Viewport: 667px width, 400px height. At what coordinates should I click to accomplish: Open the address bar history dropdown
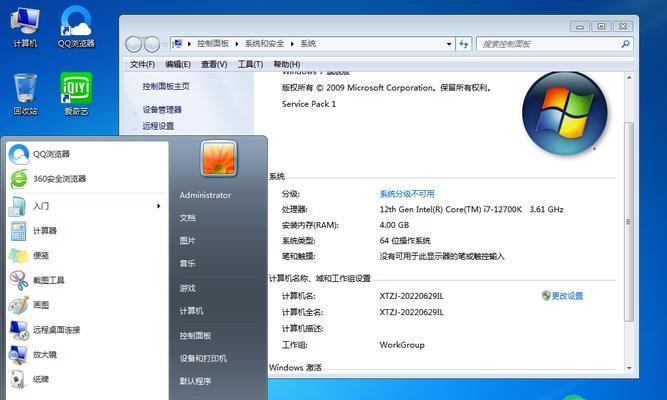click(x=449, y=44)
